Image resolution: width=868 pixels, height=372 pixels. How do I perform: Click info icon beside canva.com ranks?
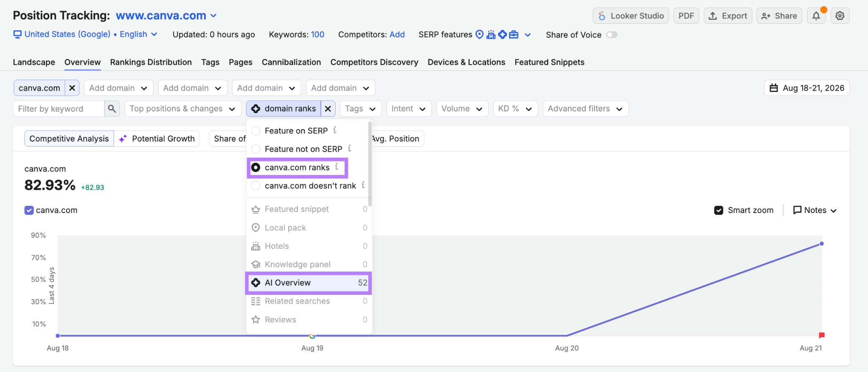[x=337, y=167]
